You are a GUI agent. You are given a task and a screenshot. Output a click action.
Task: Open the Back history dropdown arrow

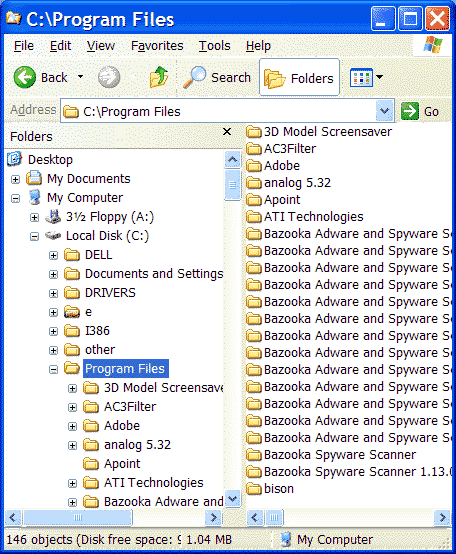81,76
